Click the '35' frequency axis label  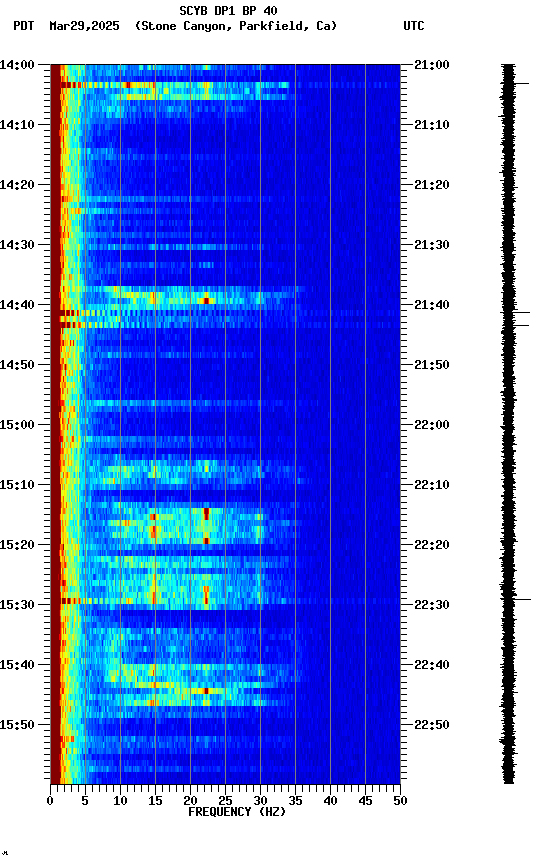click(295, 802)
